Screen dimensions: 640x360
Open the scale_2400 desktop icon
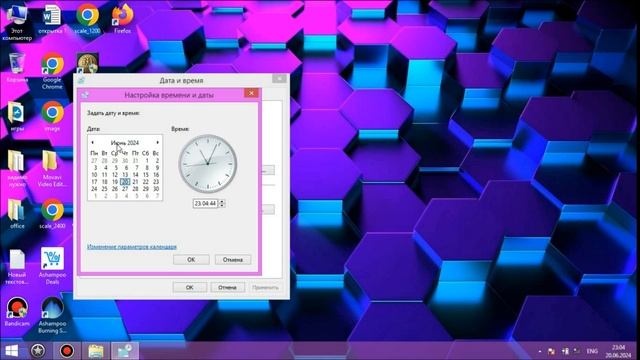click(x=52, y=214)
